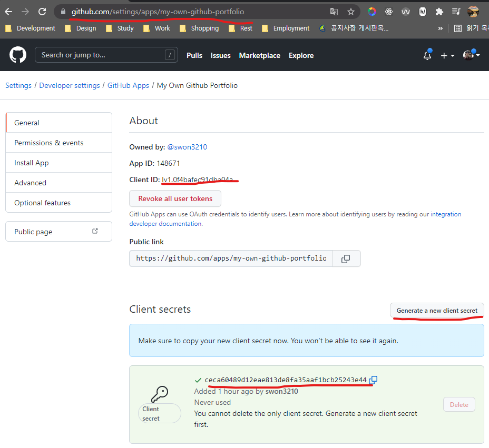This screenshot has height=448, width=489.
Task: Open the Development bookmark folder
Action: click(x=30, y=28)
